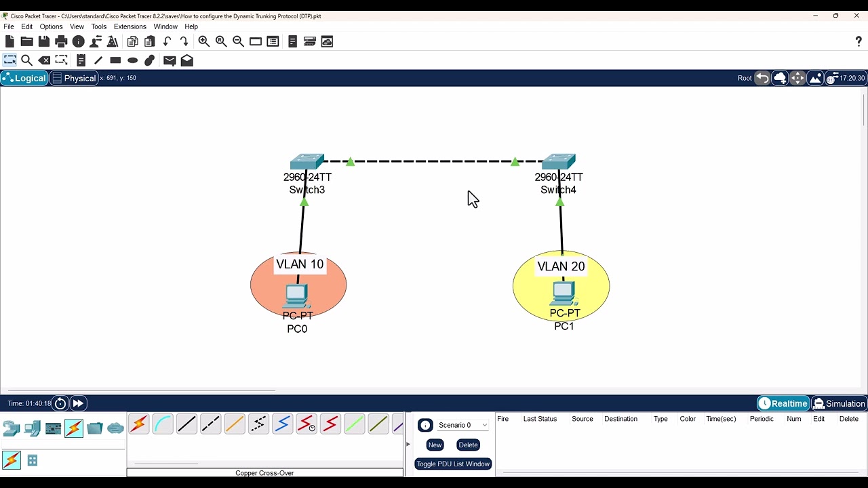Open the Scenario 0 dropdown
868x488 pixels.
[x=462, y=425]
